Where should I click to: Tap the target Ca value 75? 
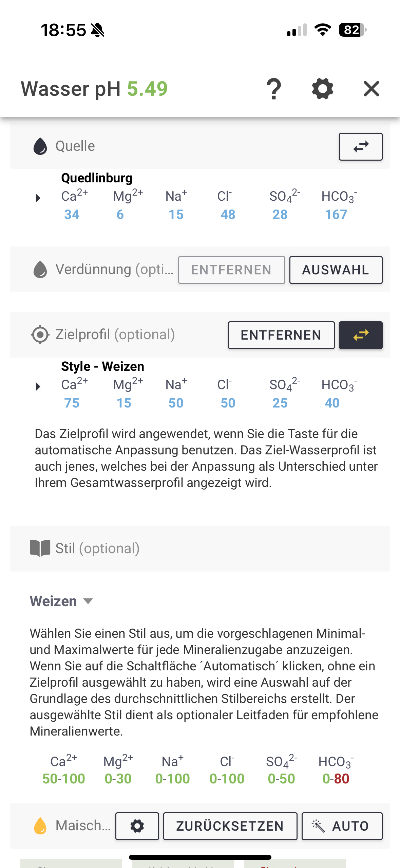[72, 403]
